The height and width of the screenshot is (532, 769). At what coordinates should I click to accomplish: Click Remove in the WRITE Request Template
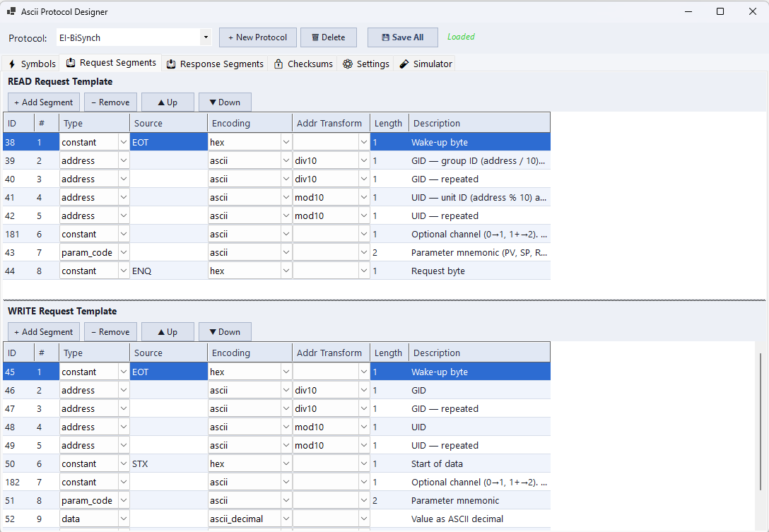[110, 331]
